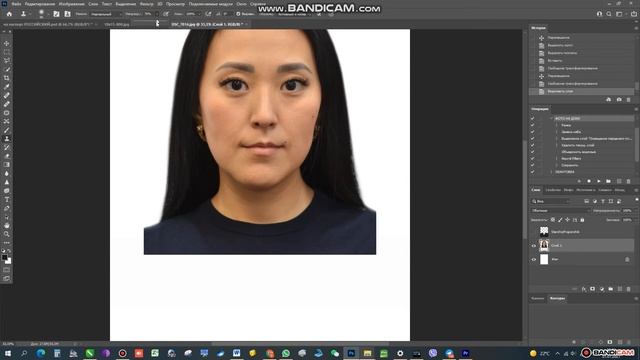
Task: Open Clone Source panel icon in options bar
Action: tap(67, 14)
